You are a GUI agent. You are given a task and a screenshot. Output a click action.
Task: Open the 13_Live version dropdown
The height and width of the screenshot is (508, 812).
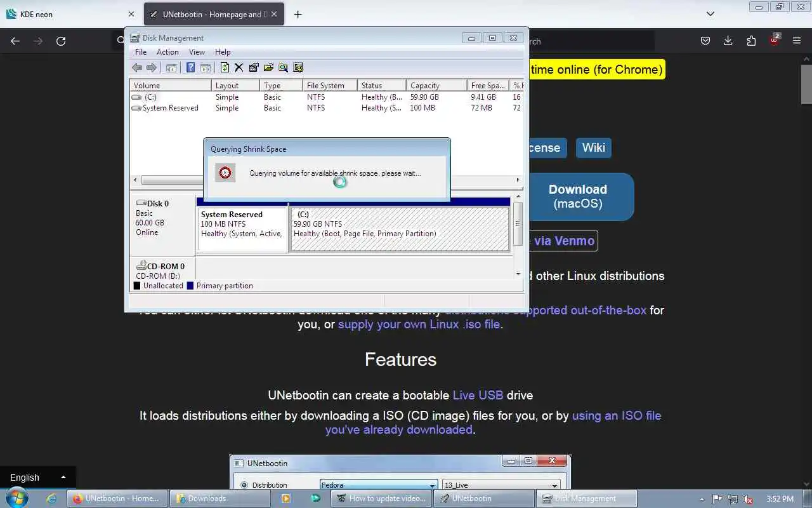(x=501, y=485)
